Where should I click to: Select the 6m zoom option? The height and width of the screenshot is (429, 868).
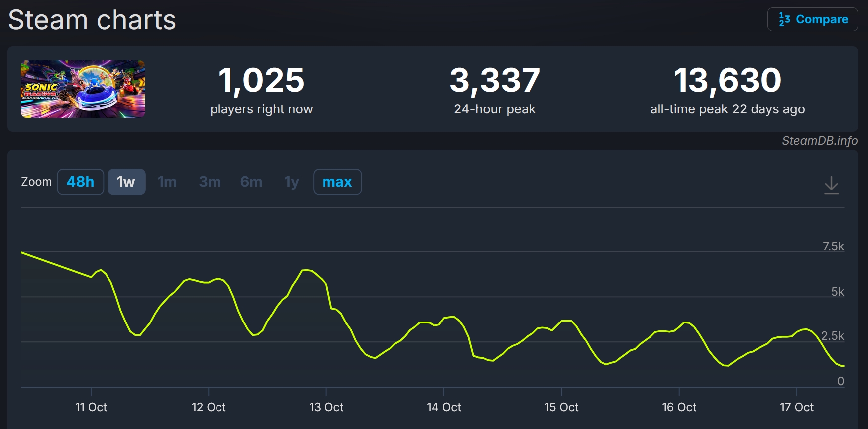point(251,182)
